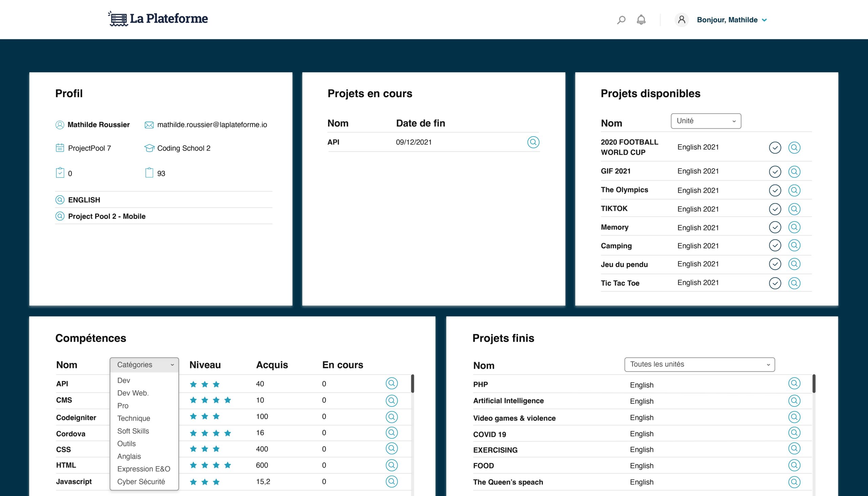Check the validate circle for TIKTOK project
Image resolution: width=868 pixels, height=496 pixels.
coord(775,209)
